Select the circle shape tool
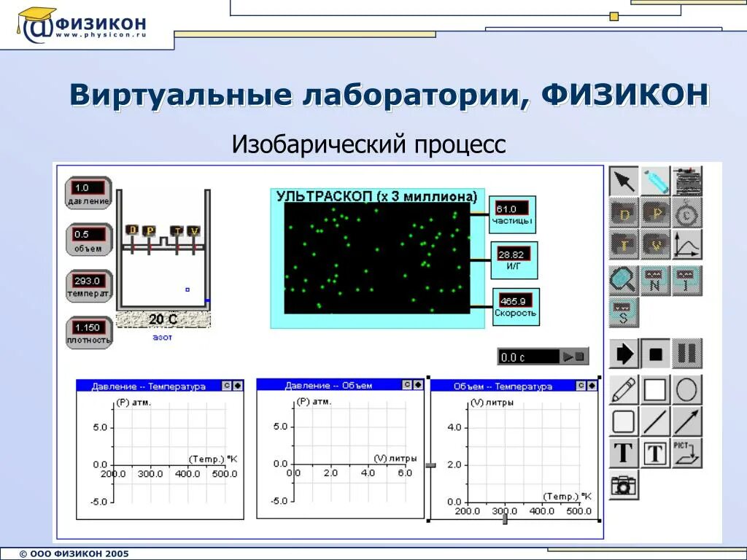This screenshot has height=560, width=747. tap(687, 390)
